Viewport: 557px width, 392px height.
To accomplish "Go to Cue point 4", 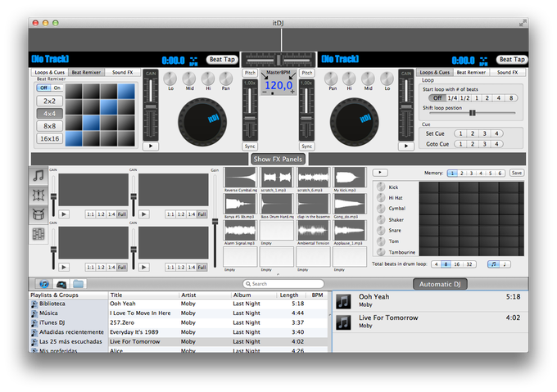I will click(496, 144).
